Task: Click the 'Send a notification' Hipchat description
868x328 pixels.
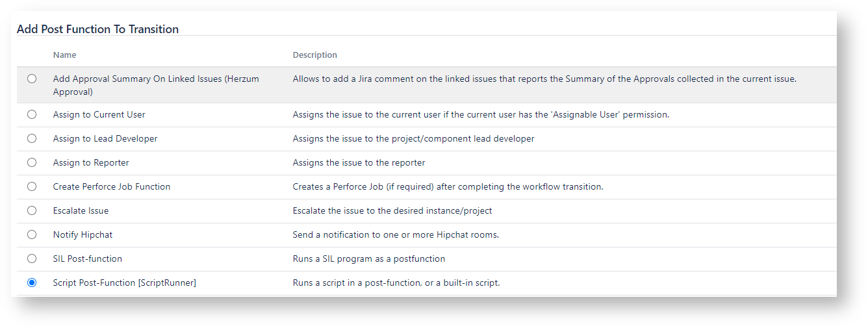Action: [395, 234]
